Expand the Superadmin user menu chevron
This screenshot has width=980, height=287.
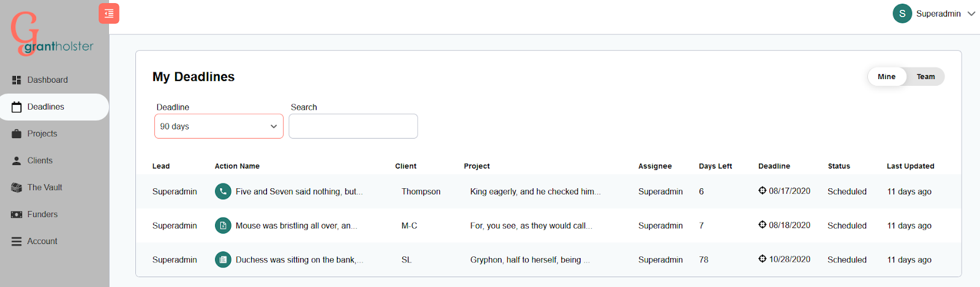971,13
